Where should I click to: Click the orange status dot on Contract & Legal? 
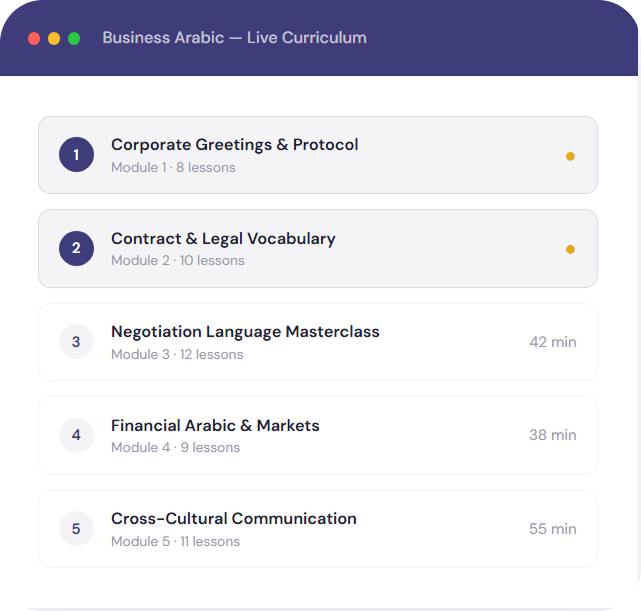(570, 249)
